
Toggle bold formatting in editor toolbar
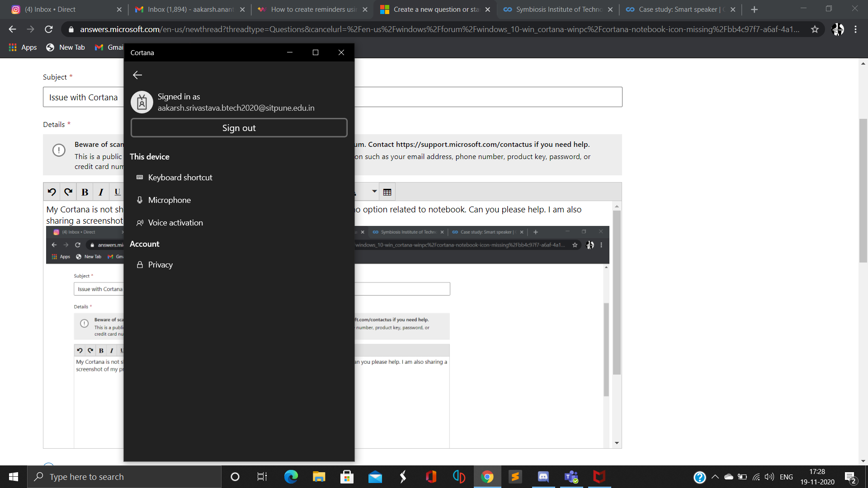tap(85, 192)
